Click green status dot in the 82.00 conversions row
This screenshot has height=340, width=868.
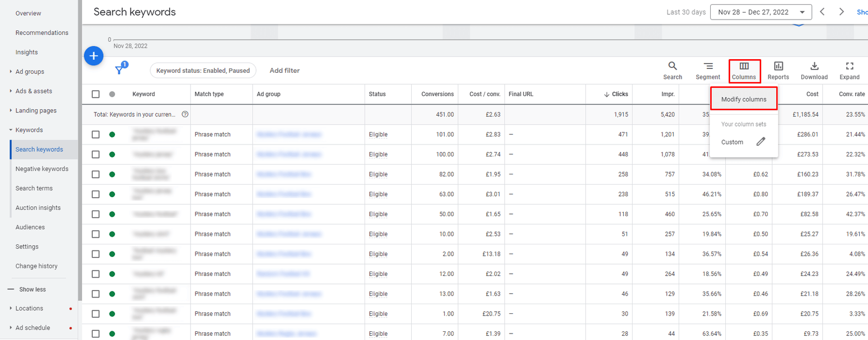pos(112,174)
